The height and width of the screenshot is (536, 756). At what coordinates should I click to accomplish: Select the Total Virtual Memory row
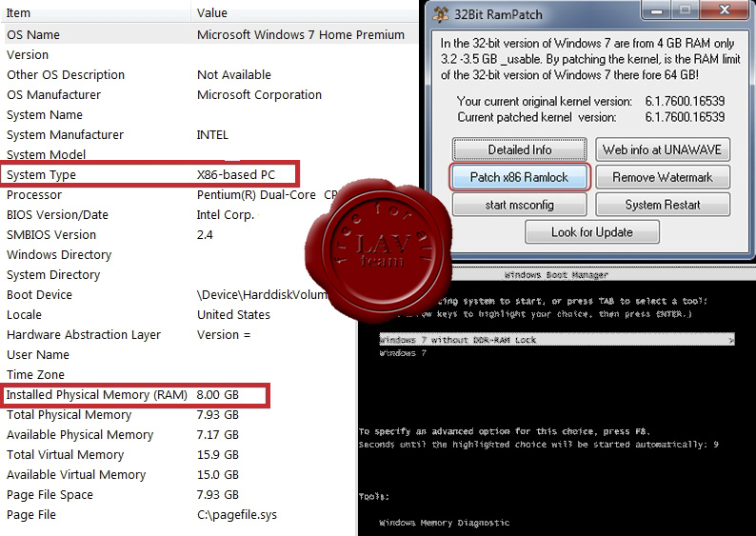178,454
